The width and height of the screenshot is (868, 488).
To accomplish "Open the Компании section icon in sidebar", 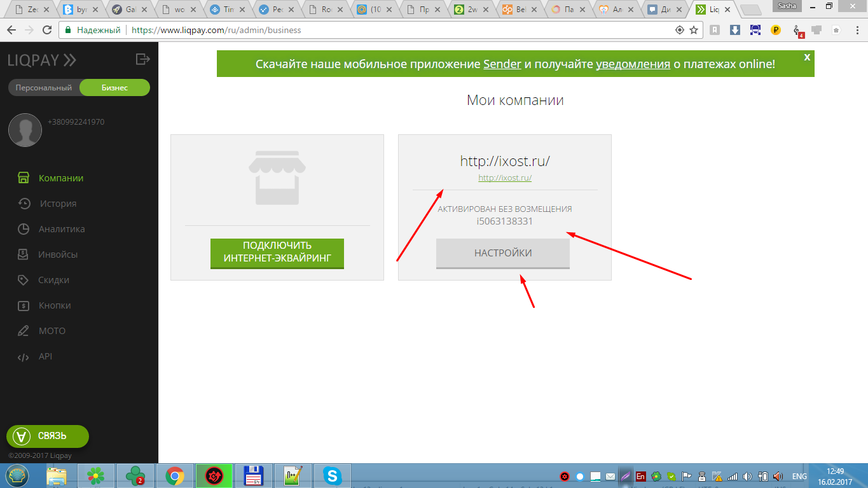I will coord(24,178).
